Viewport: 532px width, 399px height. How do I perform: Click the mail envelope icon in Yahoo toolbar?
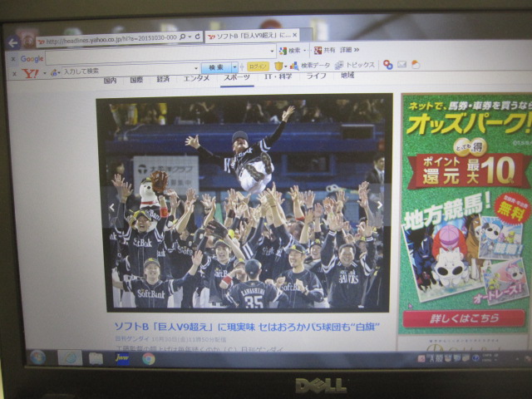[401, 64]
